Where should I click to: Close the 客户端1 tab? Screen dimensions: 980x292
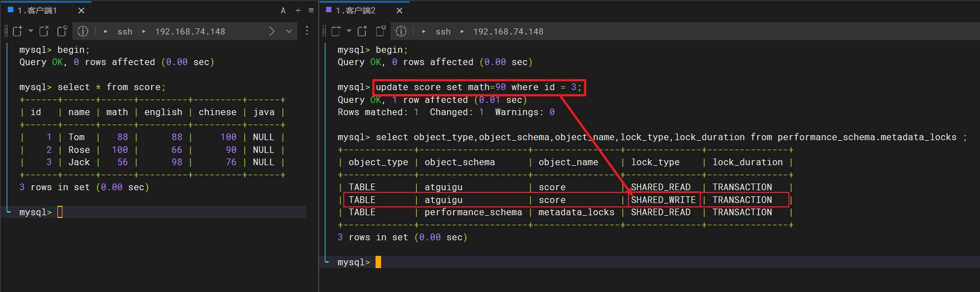pos(81,11)
